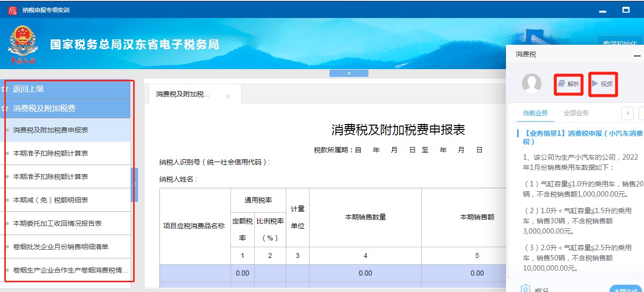Open first 本期准予扣除税额计算表 sidebar entry
The height and width of the screenshot is (292, 644).
[x=65, y=153]
